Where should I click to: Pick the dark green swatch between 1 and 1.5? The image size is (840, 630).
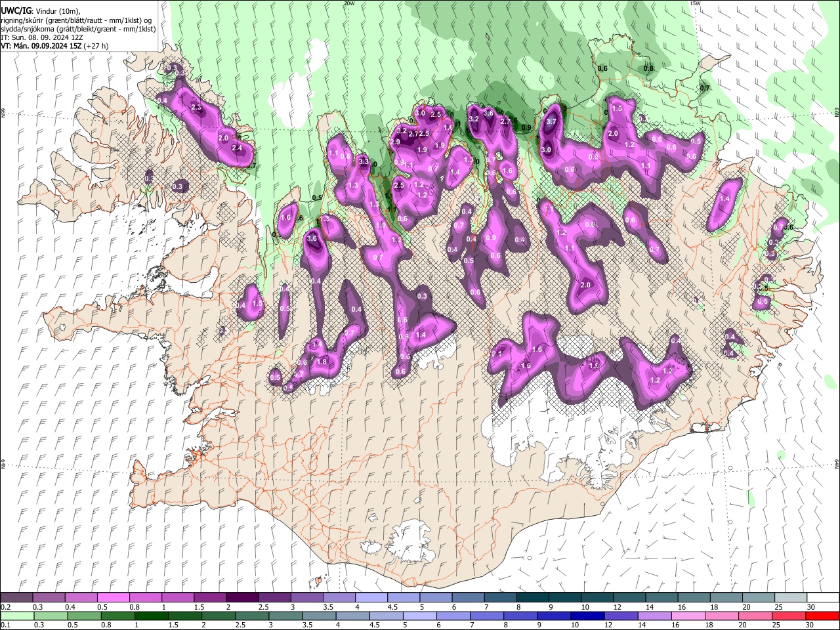click(x=152, y=616)
